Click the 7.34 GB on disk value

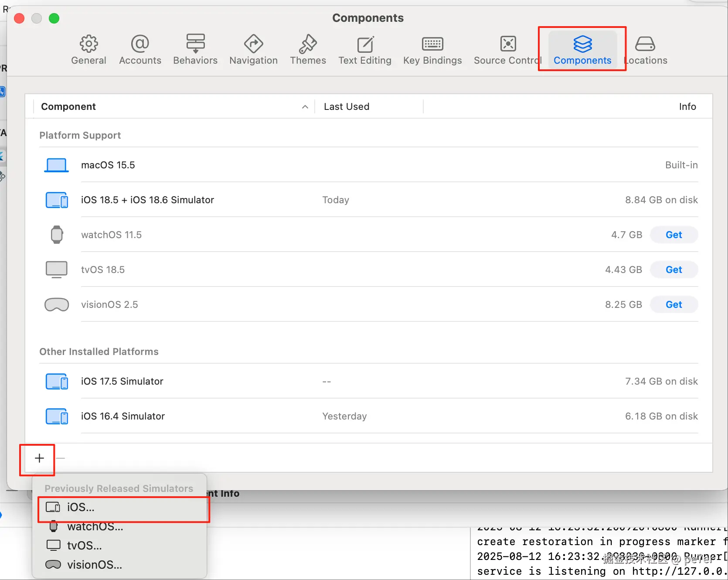coord(661,381)
